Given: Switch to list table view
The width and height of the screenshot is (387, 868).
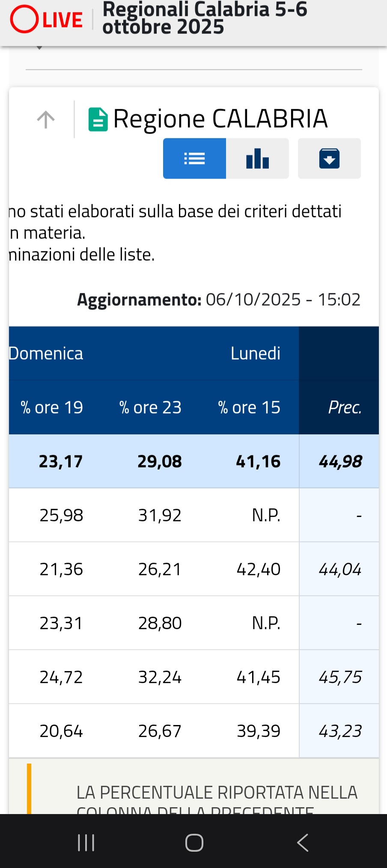Looking at the screenshot, I should click(194, 158).
